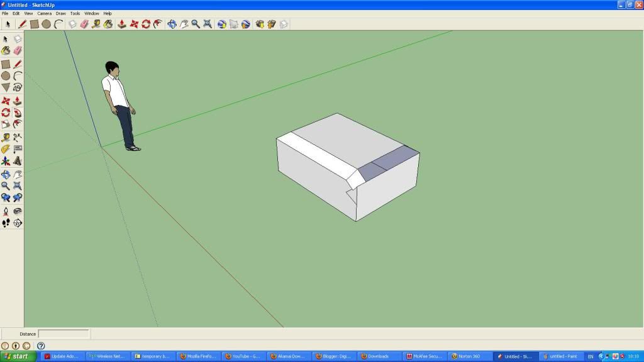Open the Tools menu
Image resolution: width=644 pixels, height=362 pixels.
click(75, 13)
